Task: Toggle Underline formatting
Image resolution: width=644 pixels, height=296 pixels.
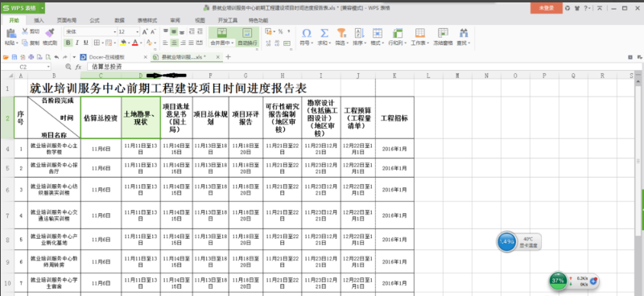Action: click(x=86, y=43)
